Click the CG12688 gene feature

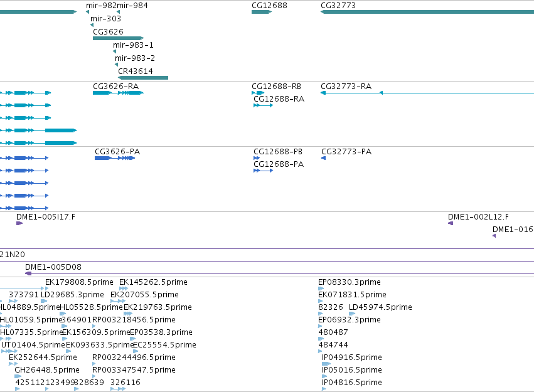coord(262,12)
